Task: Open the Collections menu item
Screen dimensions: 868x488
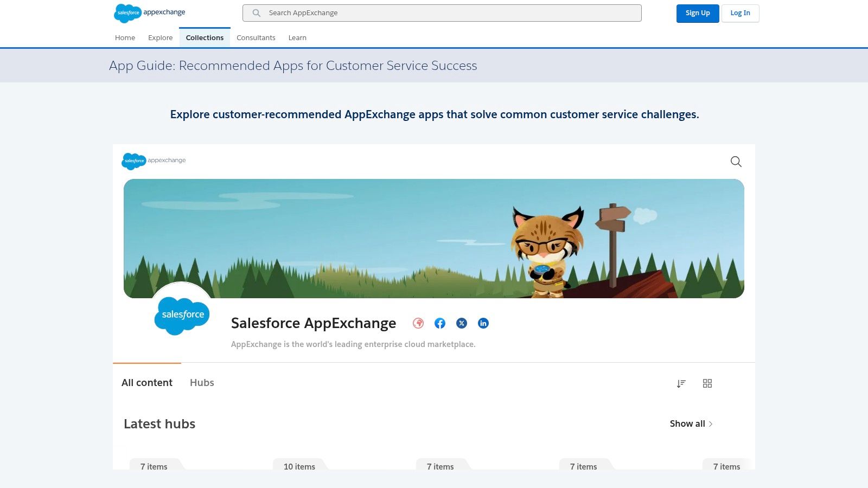Action: pos(205,37)
